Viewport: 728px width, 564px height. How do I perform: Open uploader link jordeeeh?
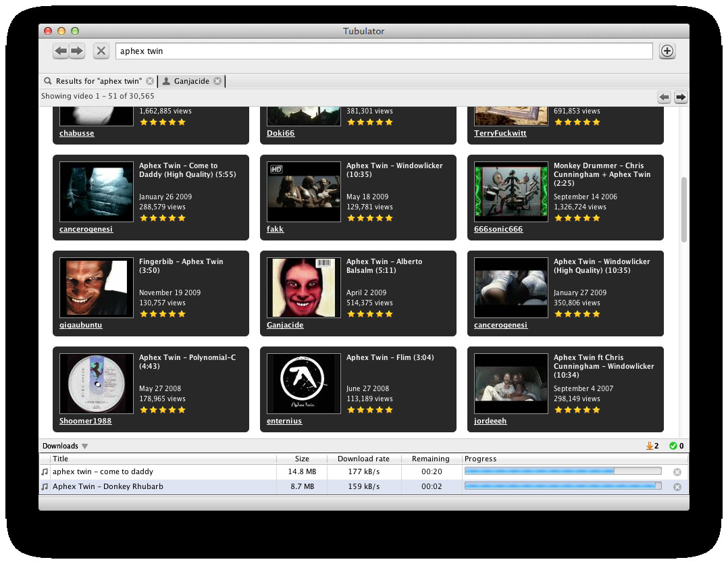pos(490,421)
